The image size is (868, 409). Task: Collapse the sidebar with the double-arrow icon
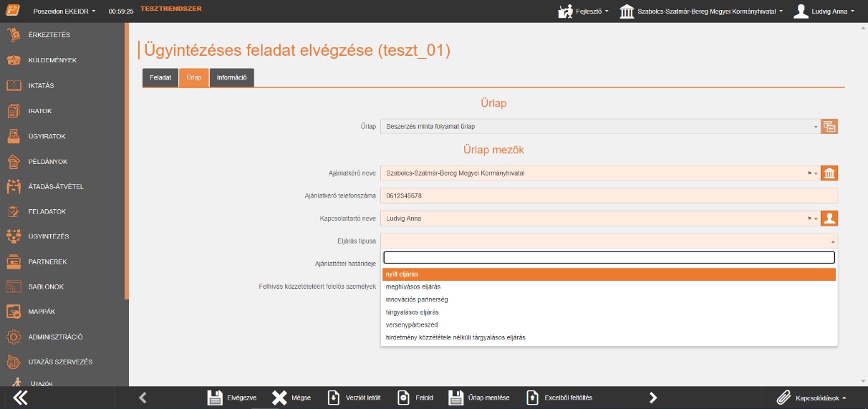(x=21, y=398)
